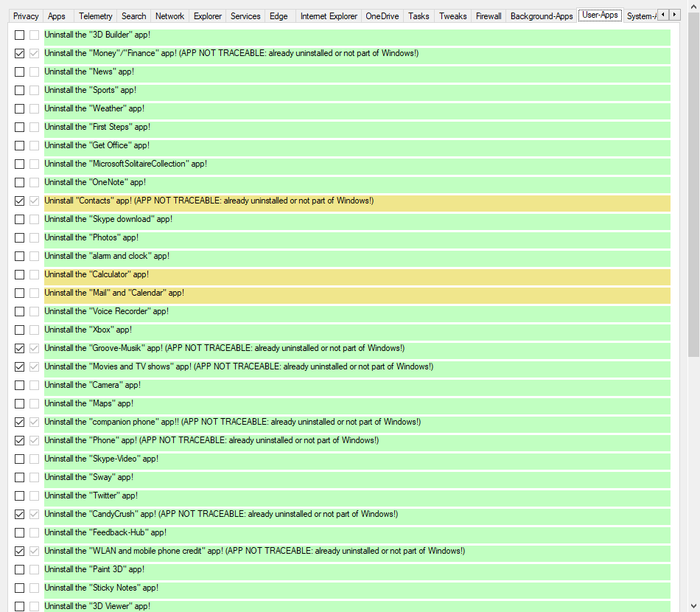The image size is (700, 612).
Task: Click the 'Uninstall the "Phone" app!' row text
Action: point(211,440)
